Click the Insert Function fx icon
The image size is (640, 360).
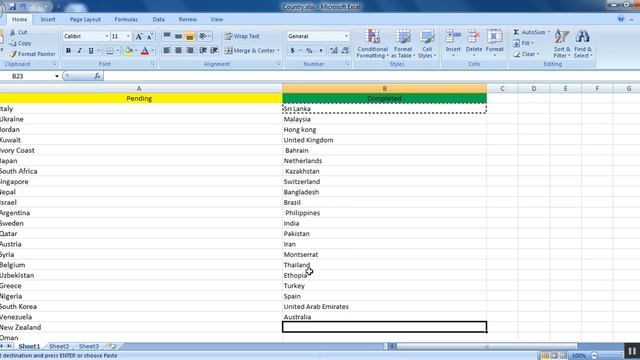click(x=97, y=76)
